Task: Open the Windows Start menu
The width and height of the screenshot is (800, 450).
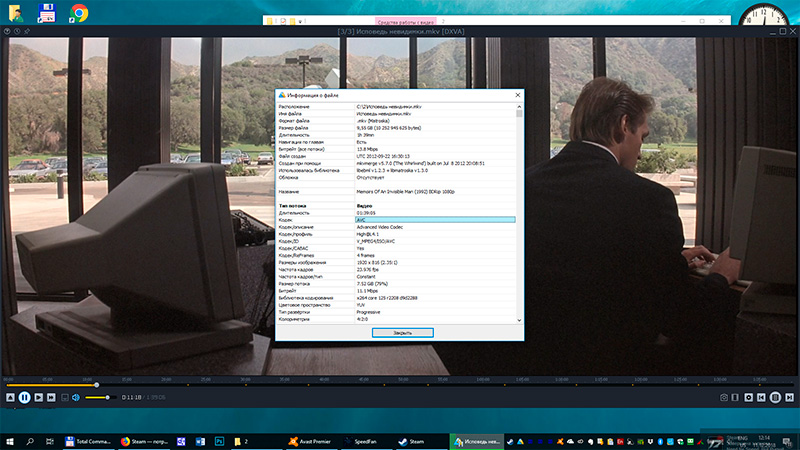Action: point(10,440)
